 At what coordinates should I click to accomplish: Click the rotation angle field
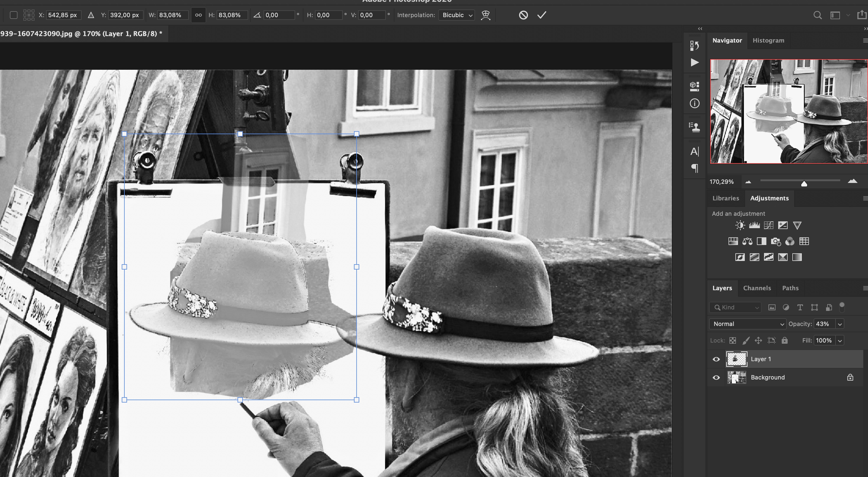279,15
